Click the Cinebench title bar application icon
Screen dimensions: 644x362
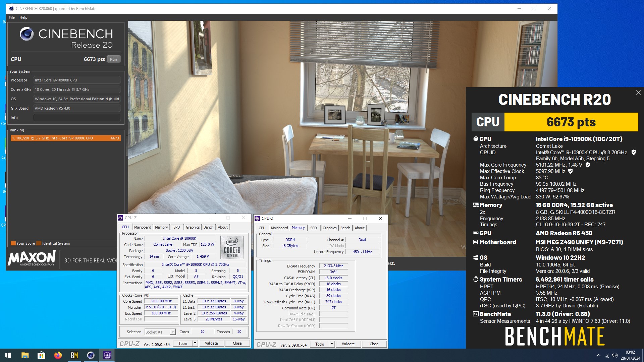[11, 9]
